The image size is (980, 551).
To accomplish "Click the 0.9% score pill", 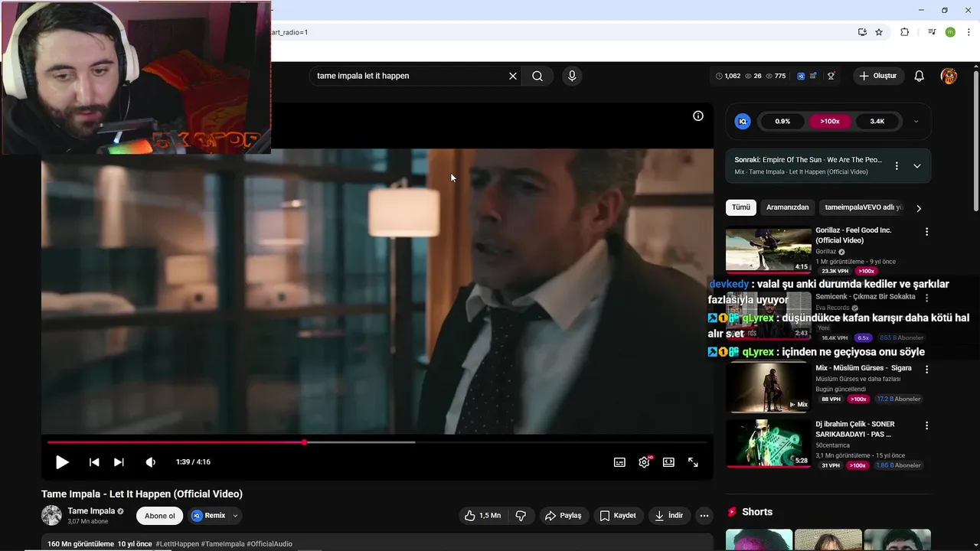I will (782, 121).
